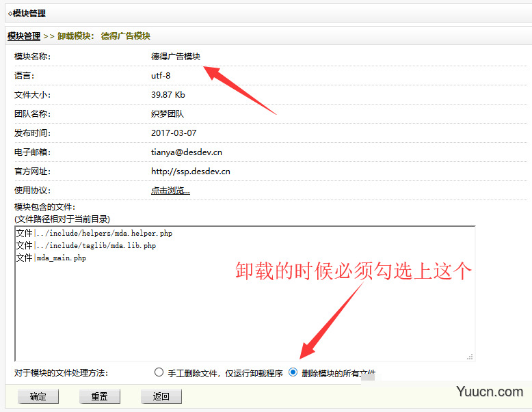The width and height of the screenshot is (532, 412).
Task: Click the 德得广告模块 module name value
Action: tap(176, 57)
